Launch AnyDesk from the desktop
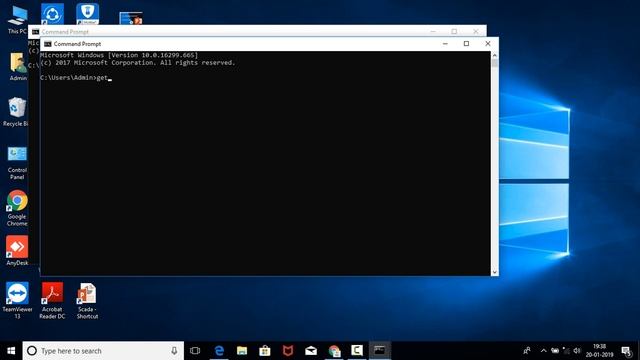Screen dimensions: 640x360 coord(17,250)
